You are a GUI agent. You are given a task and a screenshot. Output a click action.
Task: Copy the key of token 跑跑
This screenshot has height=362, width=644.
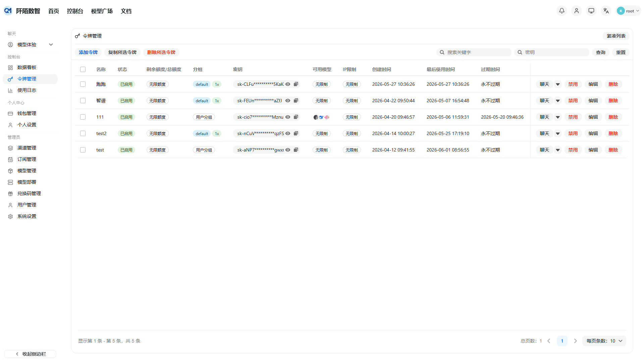296,84
